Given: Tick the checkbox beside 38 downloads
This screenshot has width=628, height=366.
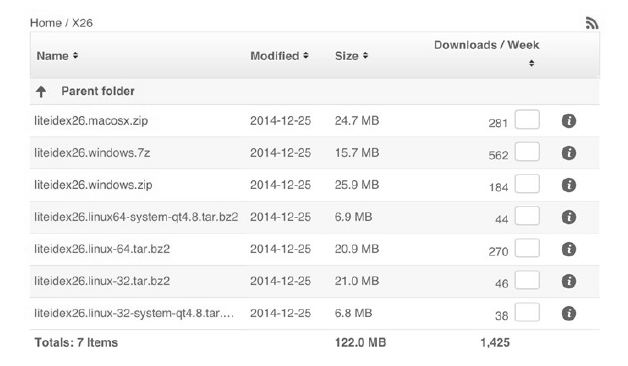Looking at the screenshot, I should pos(527,312).
